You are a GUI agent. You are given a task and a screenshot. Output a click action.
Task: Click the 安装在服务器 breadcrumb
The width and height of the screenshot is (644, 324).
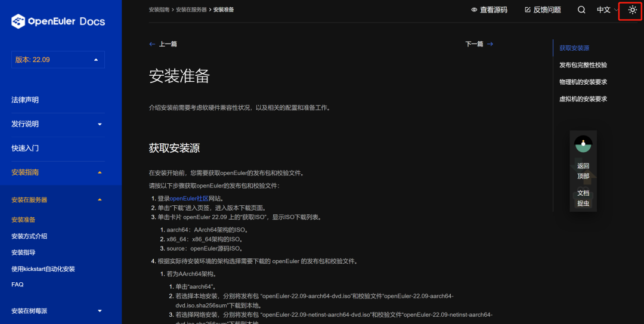[x=191, y=10]
